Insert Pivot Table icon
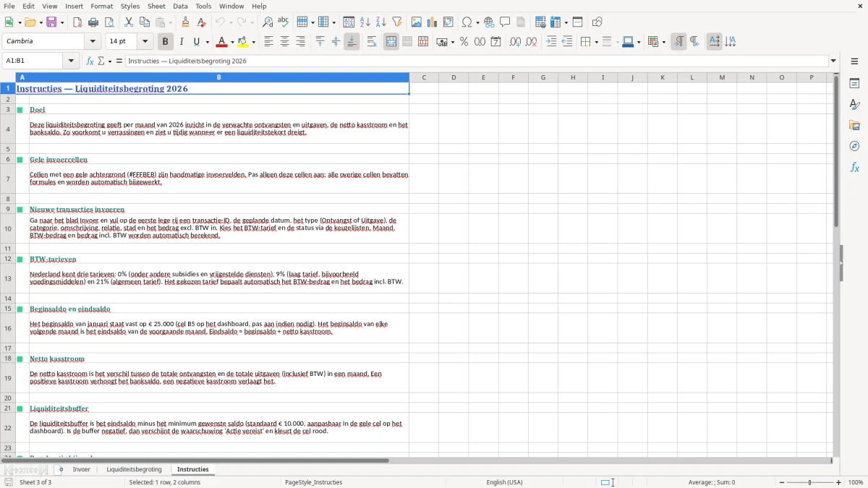 pyautogui.click(x=448, y=22)
